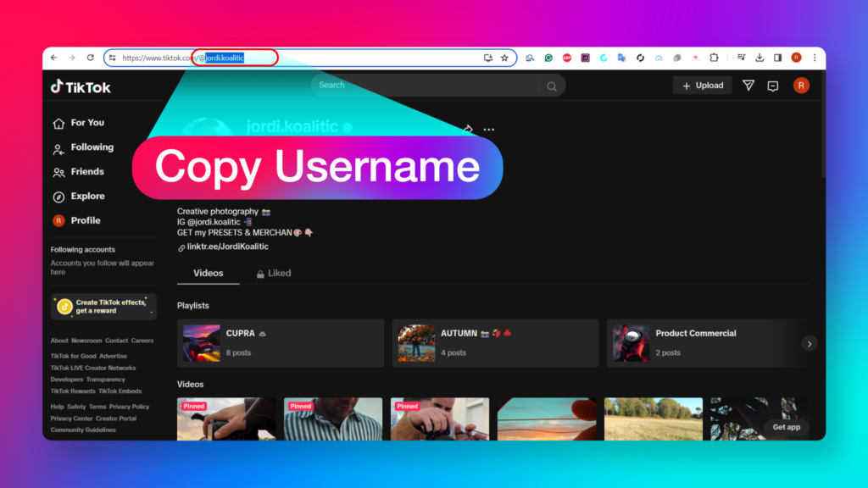Open TikTok for Good link

[73, 357]
